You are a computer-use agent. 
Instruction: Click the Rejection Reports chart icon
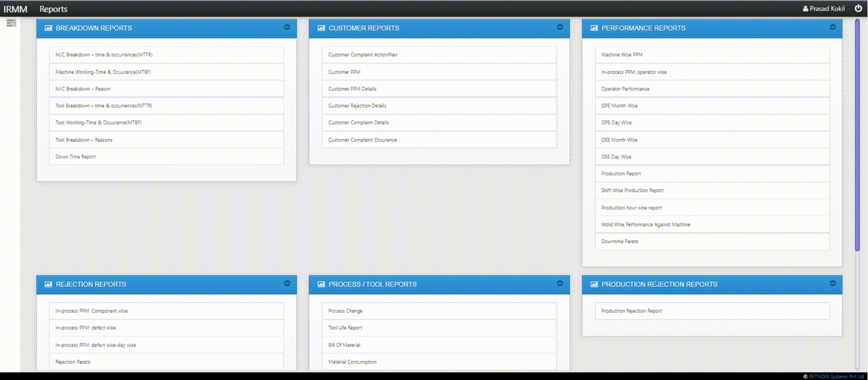tap(48, 284)
